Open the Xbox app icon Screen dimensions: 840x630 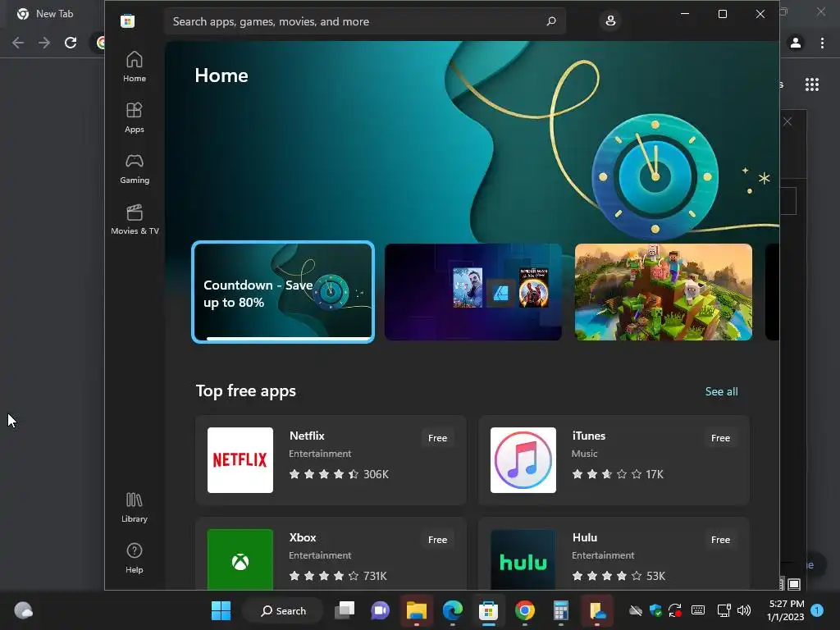240,559
